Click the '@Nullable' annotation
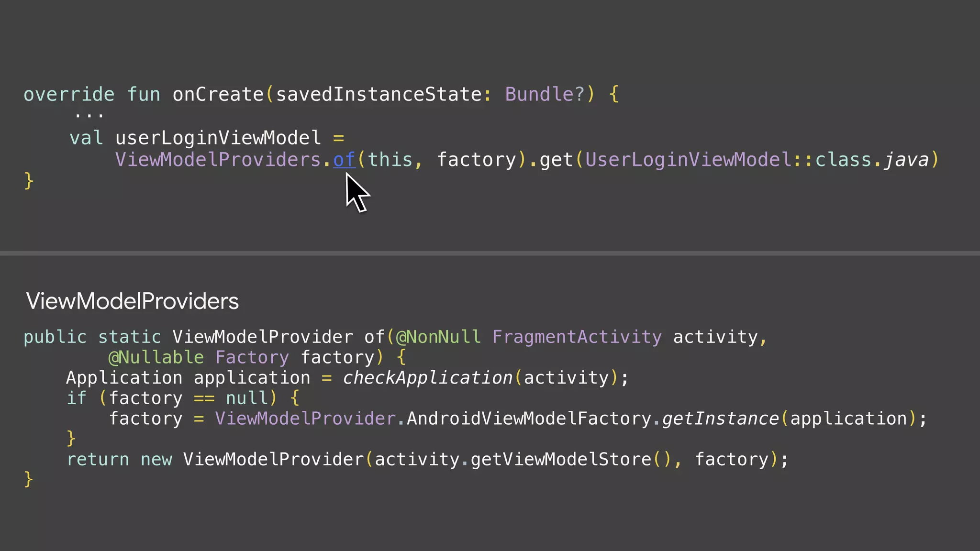 click(x=156, y=357)
